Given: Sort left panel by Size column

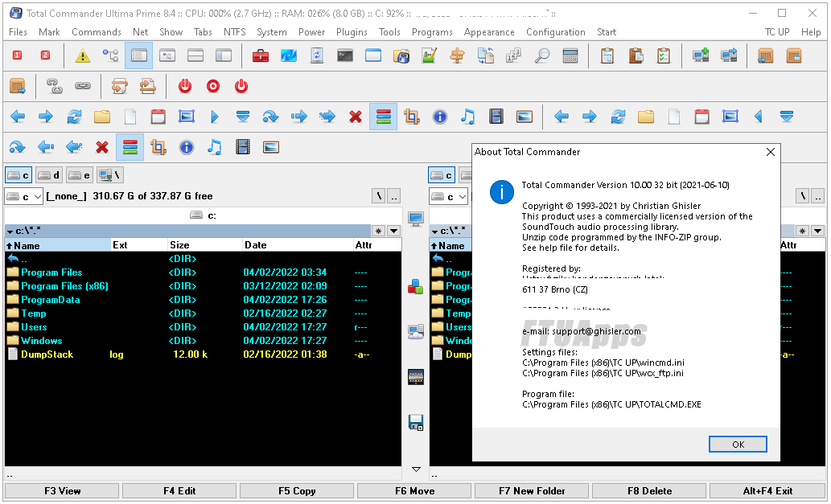Looking at the screenshot, I should pos(204,245).
